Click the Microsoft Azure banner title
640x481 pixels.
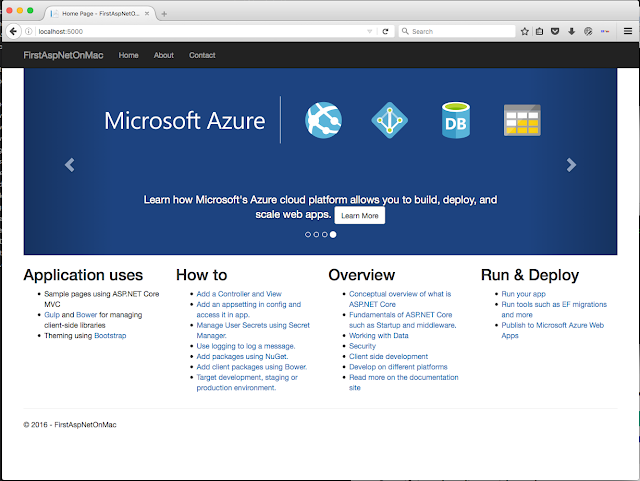click(184, 121)
